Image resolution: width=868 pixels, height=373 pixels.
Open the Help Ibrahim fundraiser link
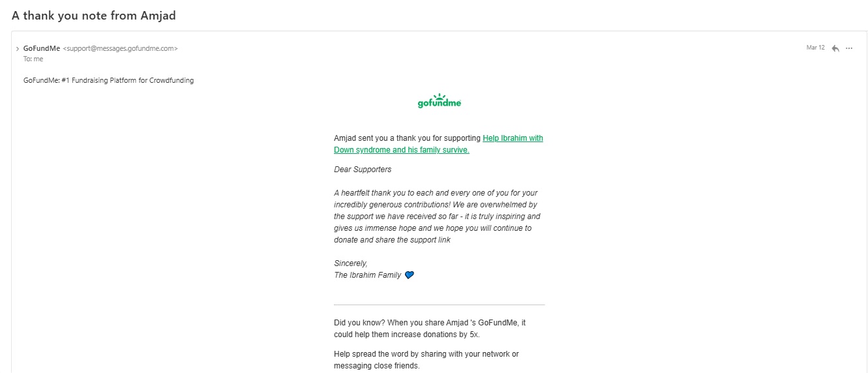(513, 138)
